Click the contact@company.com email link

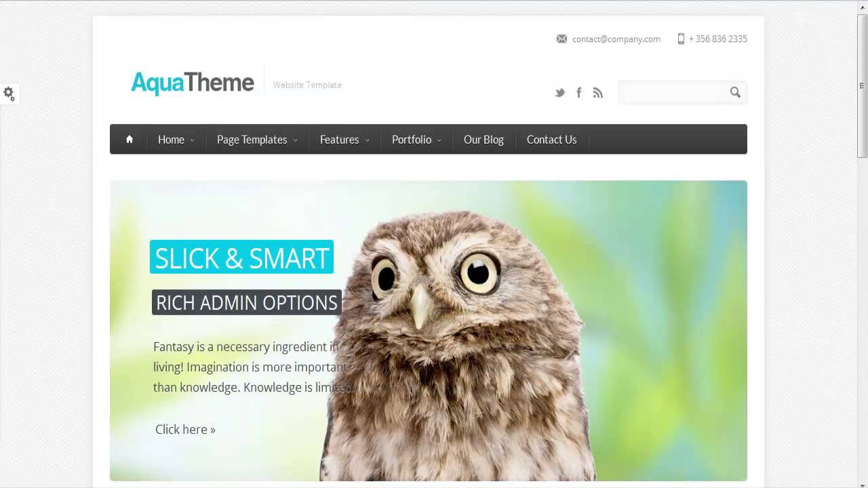616,39
